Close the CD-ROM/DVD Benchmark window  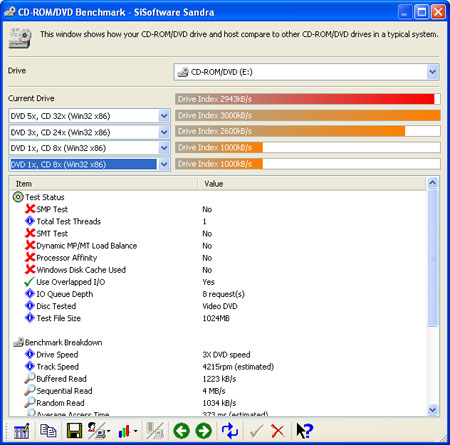438,12
